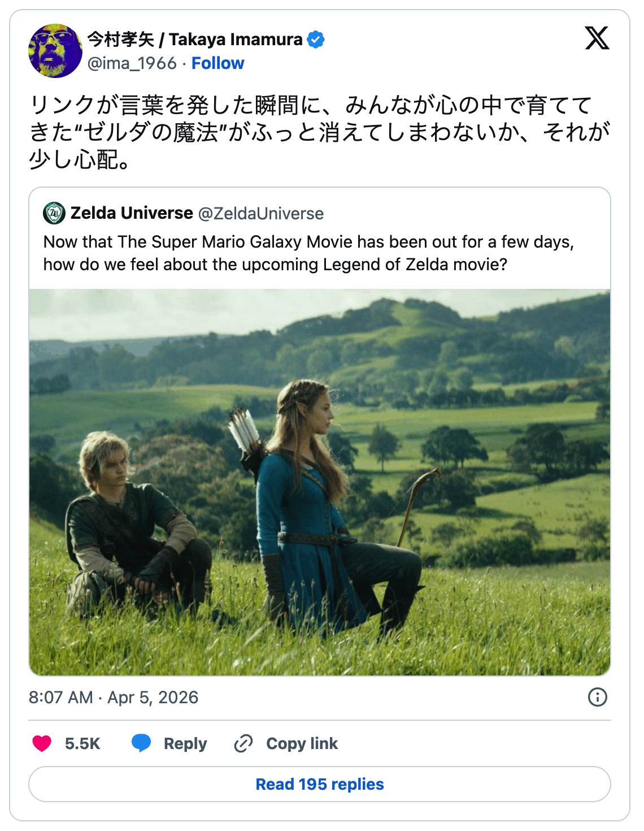Image resolution: width=644 pixels, height=831 pixels.
Task: Open the X logo link
Action: pos(597,38)
